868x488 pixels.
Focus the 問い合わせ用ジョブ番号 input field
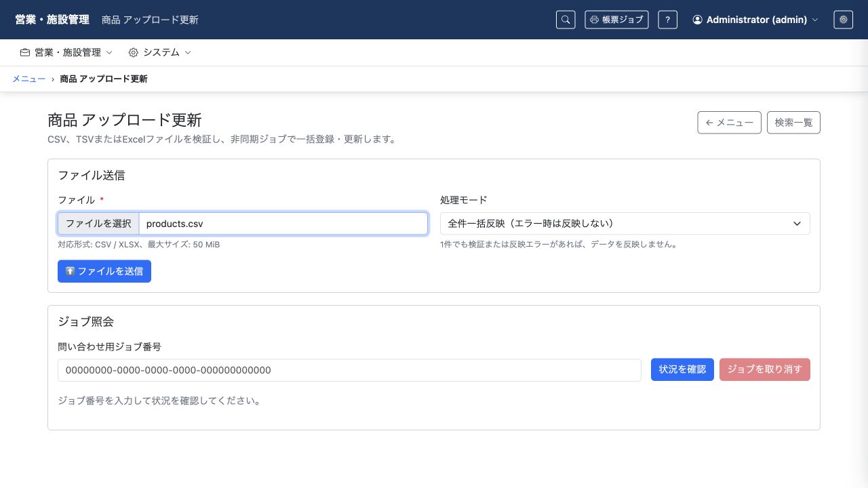pyautogui.click(x=349, y=370)
